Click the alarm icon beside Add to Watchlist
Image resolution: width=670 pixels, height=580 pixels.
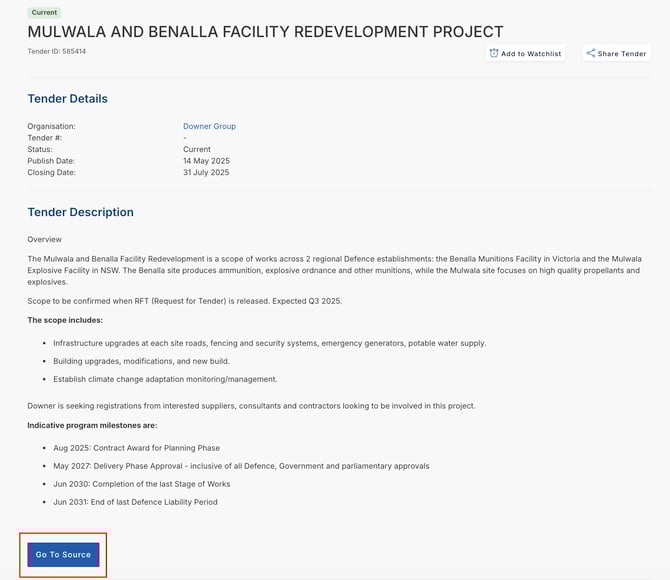(x=494, y=53)
